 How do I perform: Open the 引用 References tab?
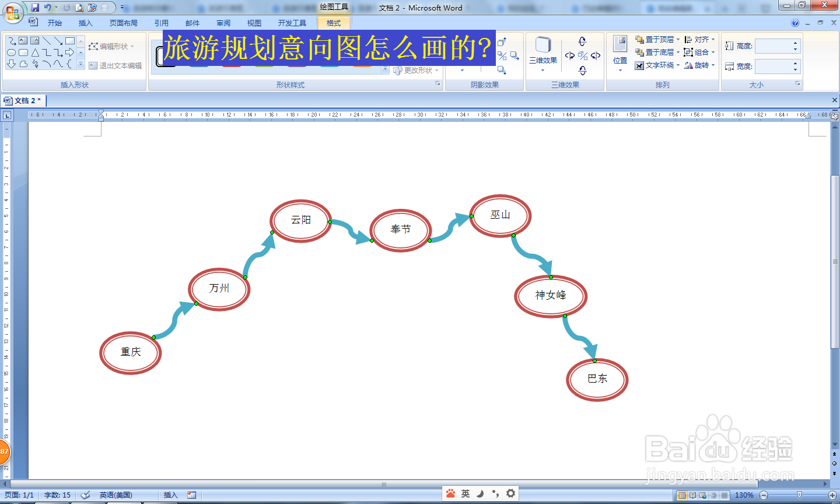[162, 23]
